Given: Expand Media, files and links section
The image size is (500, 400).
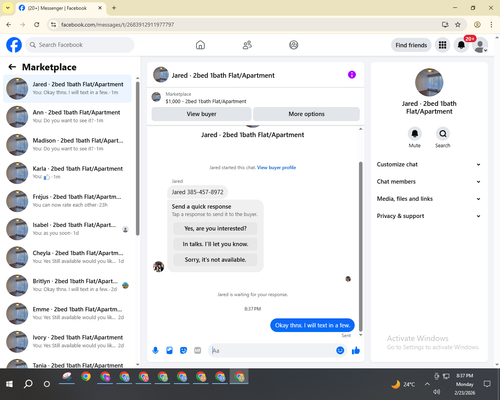Looking at the screenshot, I should coord(429,199).
